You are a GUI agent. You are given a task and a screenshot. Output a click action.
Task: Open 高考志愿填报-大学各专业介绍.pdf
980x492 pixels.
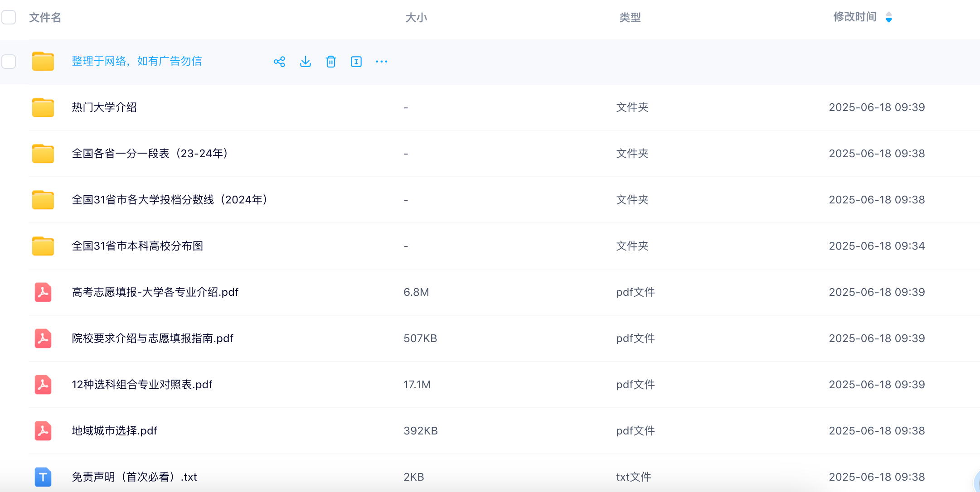tap(155, 292)
